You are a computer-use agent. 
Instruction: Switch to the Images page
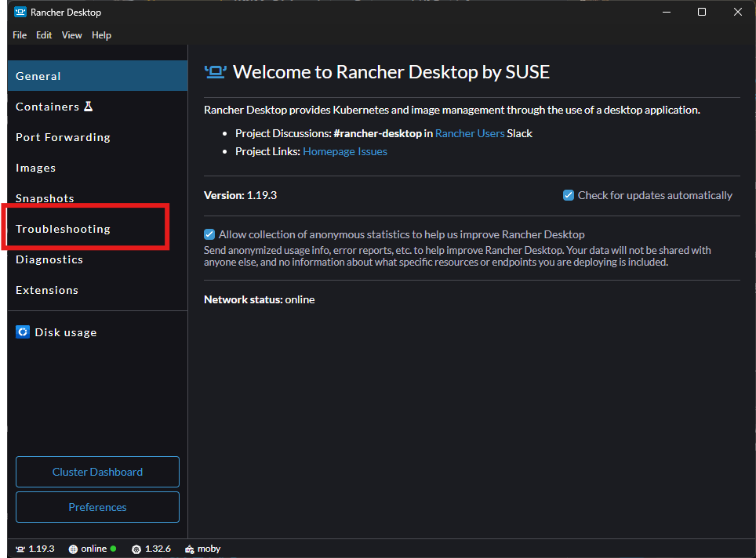click(x=97, y=168)
